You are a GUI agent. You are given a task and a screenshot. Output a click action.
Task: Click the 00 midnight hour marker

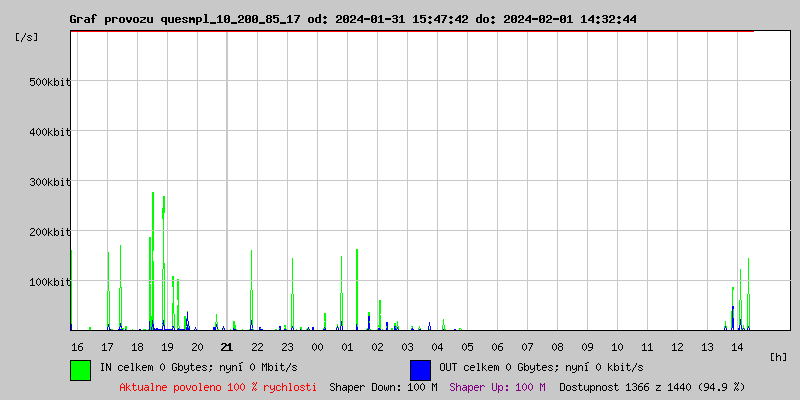[x=317, y=347]
